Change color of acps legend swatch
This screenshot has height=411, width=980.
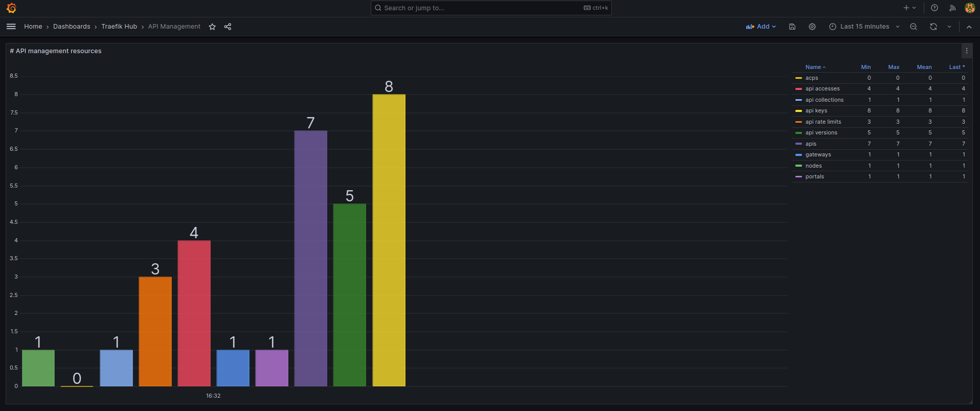798,78
